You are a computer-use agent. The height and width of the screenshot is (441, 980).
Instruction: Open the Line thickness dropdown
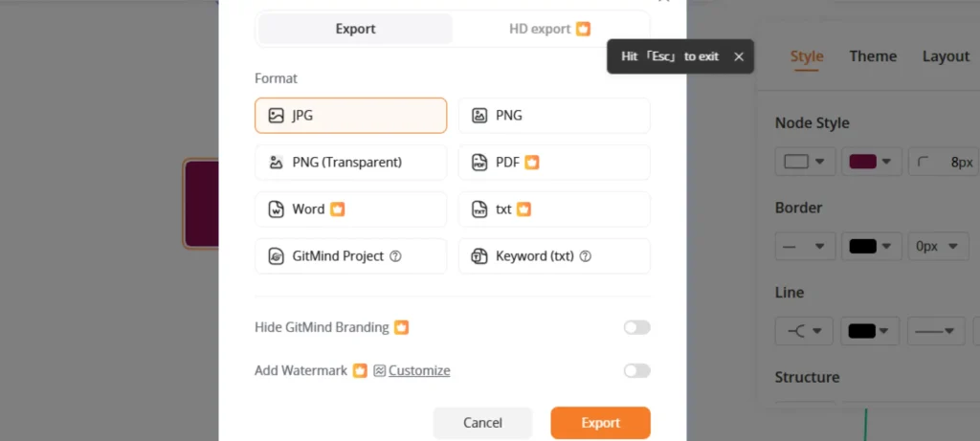(x=936, y=331)
